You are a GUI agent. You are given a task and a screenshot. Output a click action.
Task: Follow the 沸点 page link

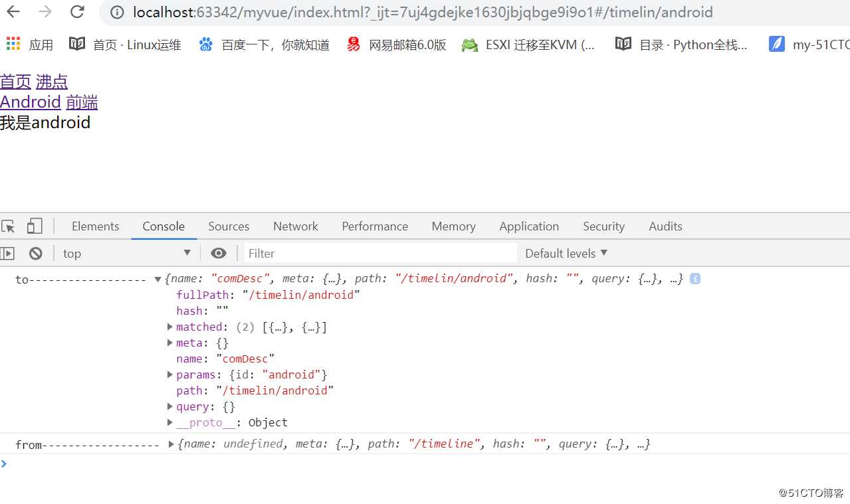52,82
